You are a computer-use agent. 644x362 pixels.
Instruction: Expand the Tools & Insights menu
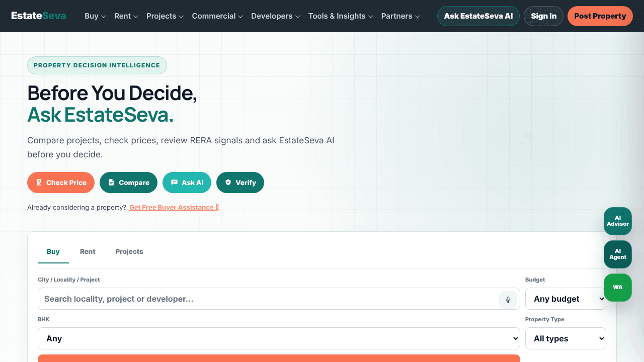click(x=341, y=16)
